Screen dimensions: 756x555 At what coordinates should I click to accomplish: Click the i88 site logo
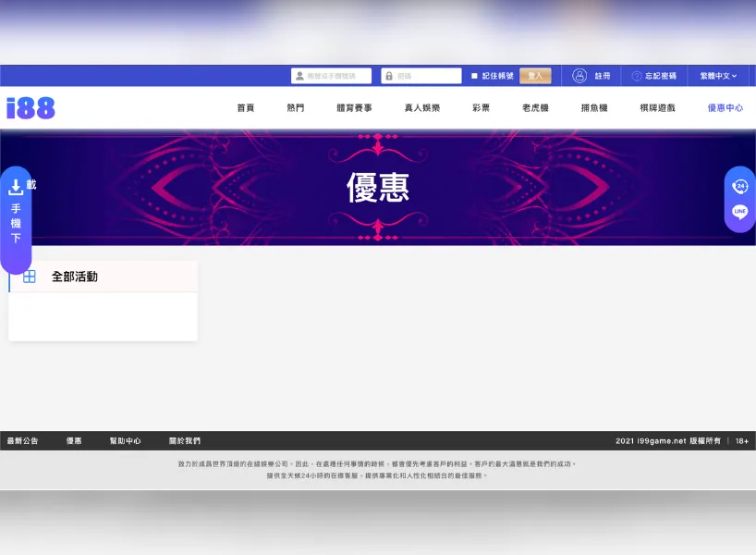[x=30, y=107]
